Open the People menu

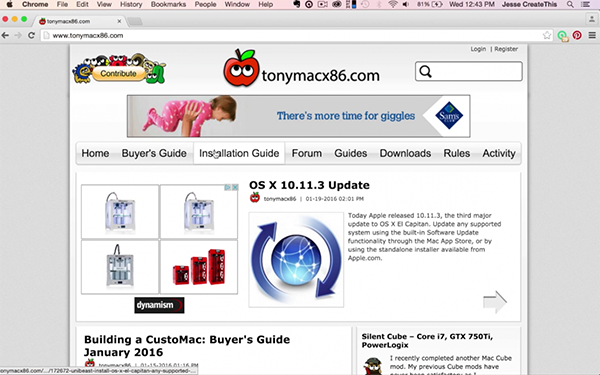click(x=205, y=5)
